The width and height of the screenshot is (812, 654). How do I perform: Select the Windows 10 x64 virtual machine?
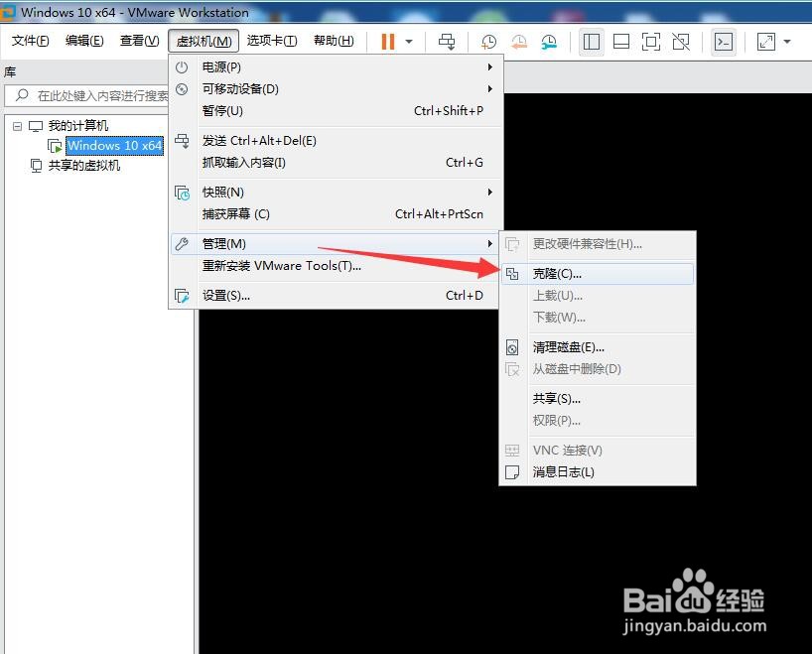point(115,145)
